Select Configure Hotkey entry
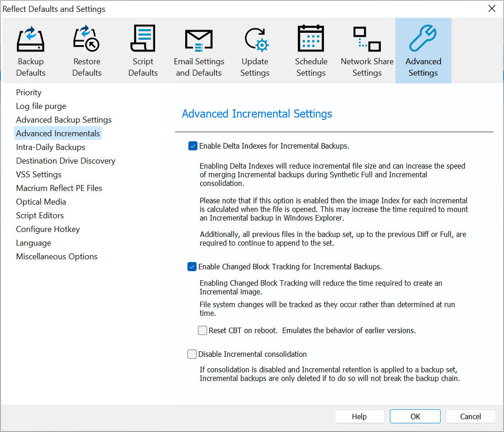The image size is (504, 432). [48, 229]
